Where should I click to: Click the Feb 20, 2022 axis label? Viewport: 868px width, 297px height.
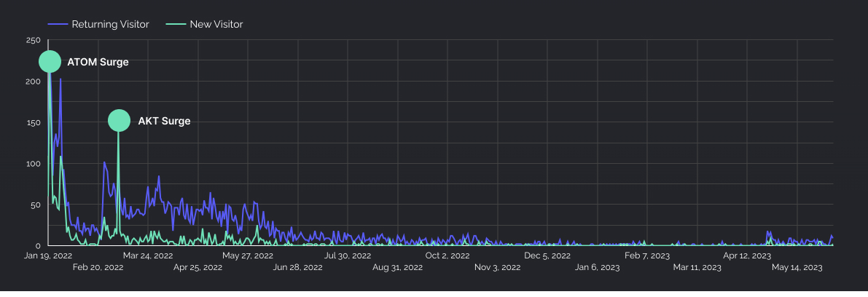pos(98,267)
